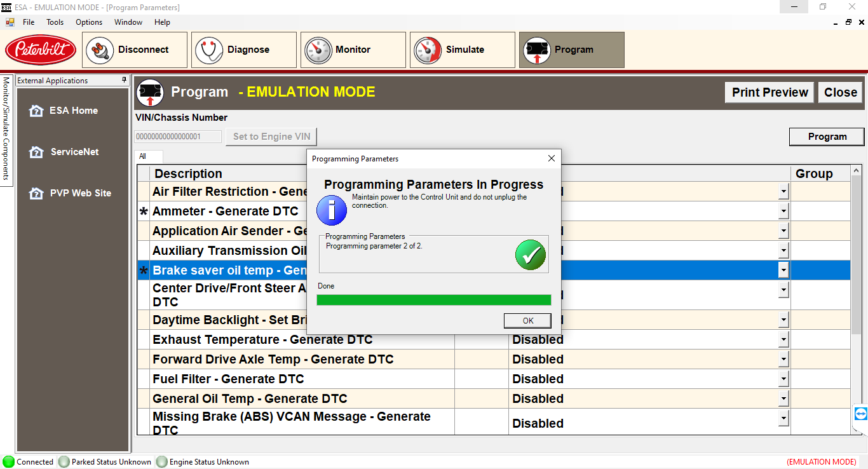Viewport: 868px width, 469px height.
Task: Open ESA Home from the sidebar icon
Action: 36,111
